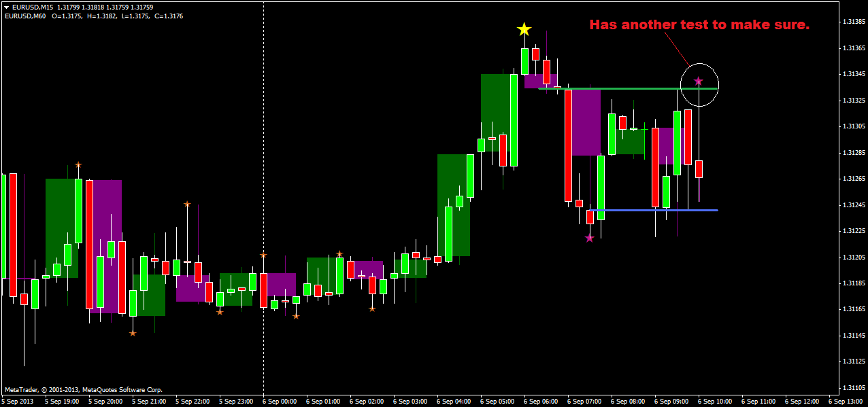Click the 6 Sep 05:00 time label
868x407 pixels.
(x=498, y=402)
